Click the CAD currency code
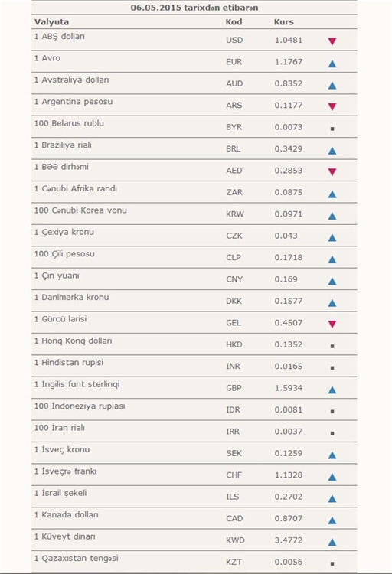Viewport: 392px width, 574px height. pos(234,518)
